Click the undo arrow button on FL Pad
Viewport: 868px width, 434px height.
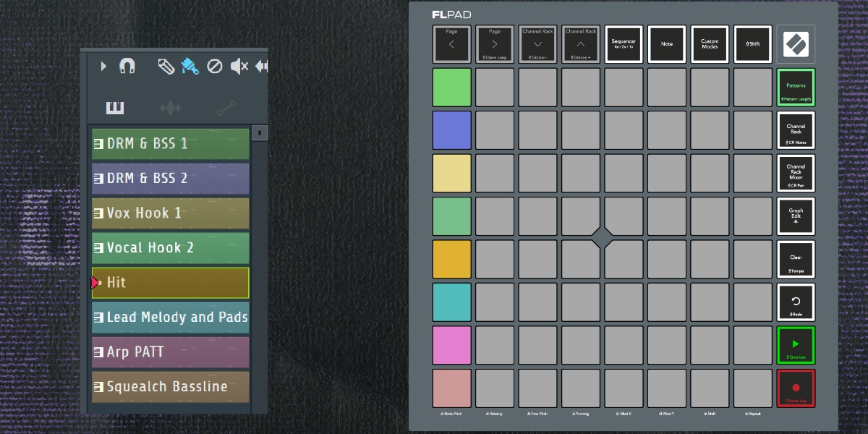(x=796, y=302)
